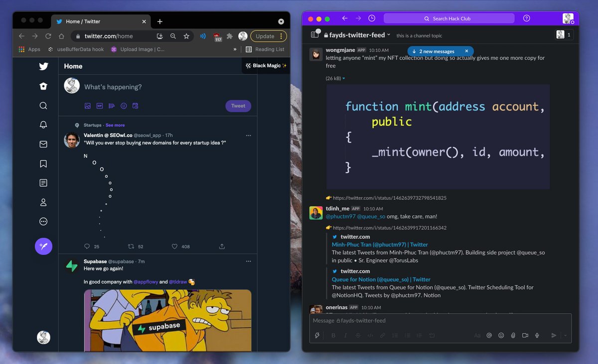Open Twitter Messages envelope icon
Image resolution: width=598 pixels, height=364 pixels.
pyautogui.click(x=43, y=144)
